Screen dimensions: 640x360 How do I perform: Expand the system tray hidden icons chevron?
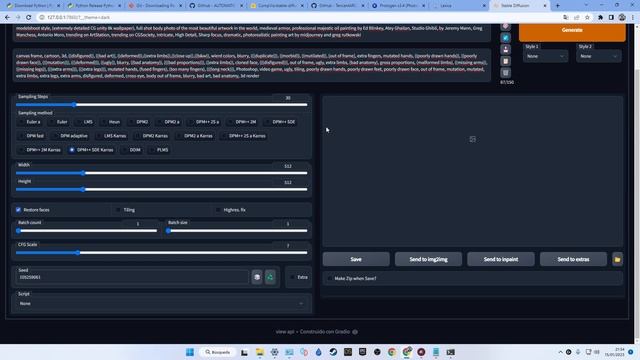(560, 352)
